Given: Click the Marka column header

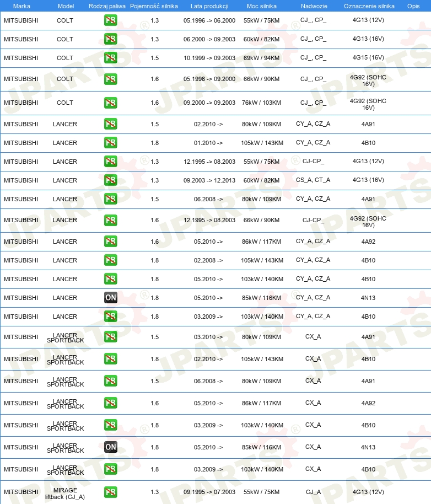Looking at the screenshot, I should 21,6.
